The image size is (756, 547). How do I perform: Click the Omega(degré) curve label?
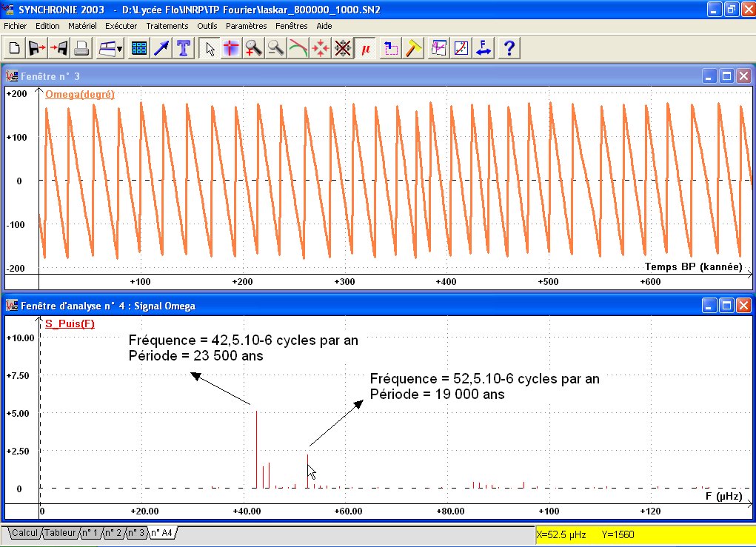[x=80, y=95]
